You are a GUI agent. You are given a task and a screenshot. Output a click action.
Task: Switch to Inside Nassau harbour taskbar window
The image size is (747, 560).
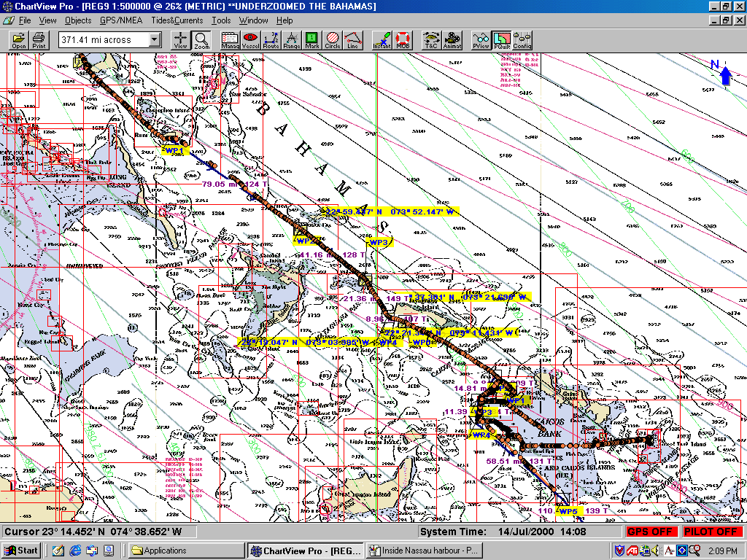[425, 551]
